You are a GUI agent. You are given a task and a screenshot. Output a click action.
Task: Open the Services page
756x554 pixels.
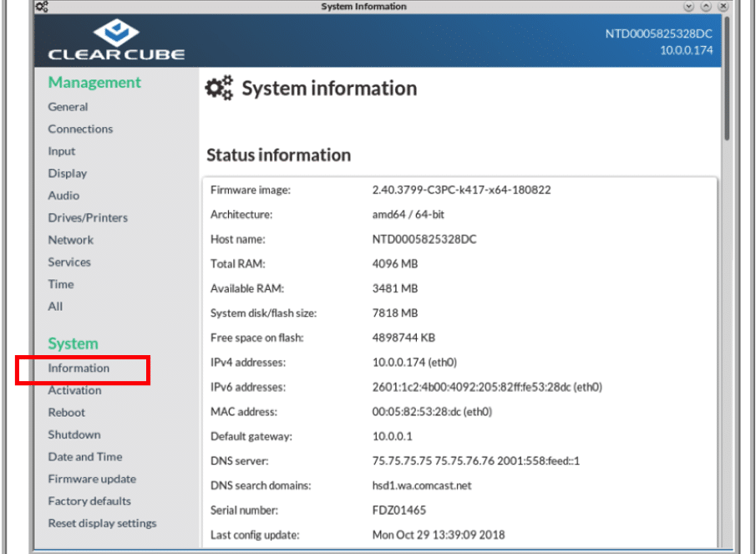click(x=69, y=262)
